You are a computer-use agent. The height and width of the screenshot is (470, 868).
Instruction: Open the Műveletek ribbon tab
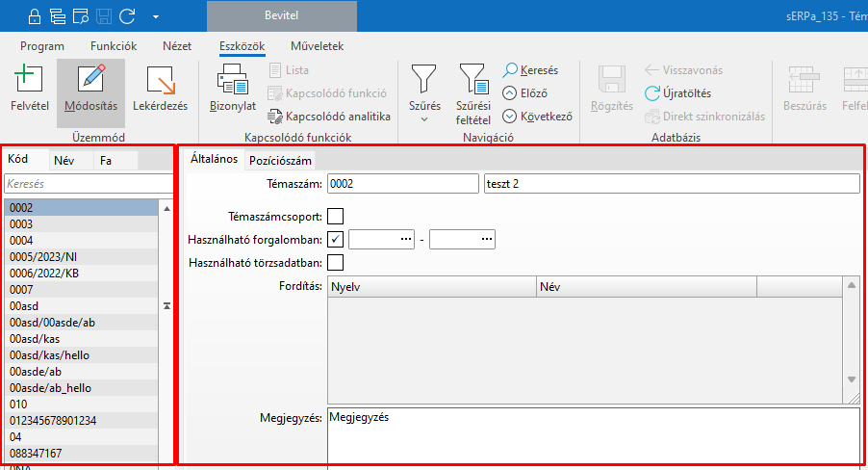coord(318,46)
